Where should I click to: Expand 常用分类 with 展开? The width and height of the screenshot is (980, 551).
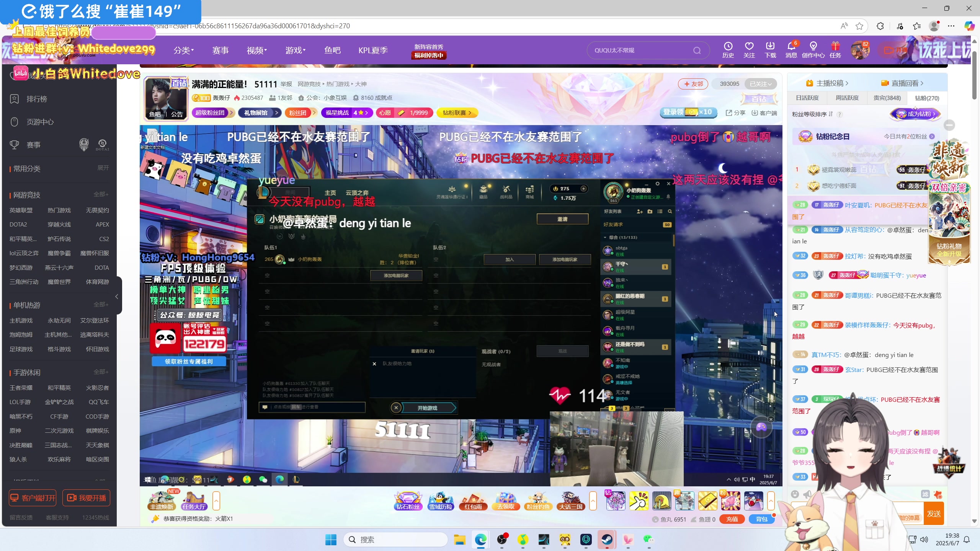[x=103, y=168]
